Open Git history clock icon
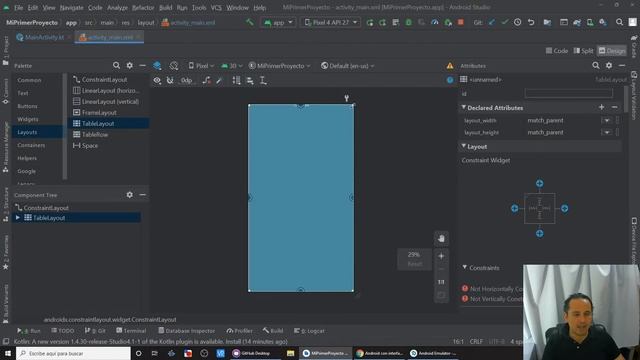Screen dimensions: 640x360 click(x=518, y=22)
